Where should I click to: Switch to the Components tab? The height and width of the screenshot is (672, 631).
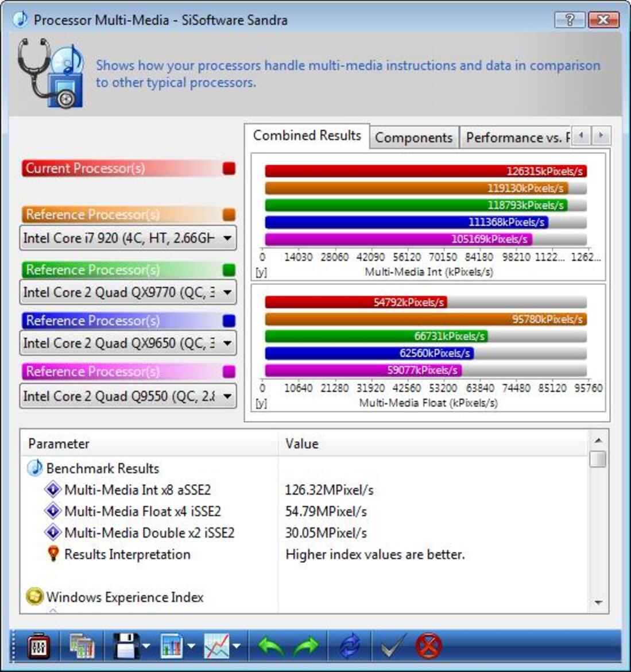tap(413, 138)
